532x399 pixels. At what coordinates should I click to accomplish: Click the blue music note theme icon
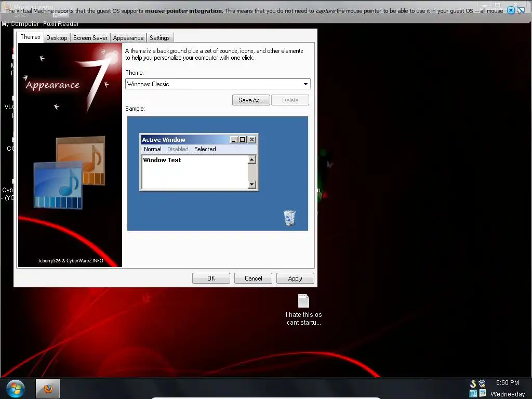(58, 185)
